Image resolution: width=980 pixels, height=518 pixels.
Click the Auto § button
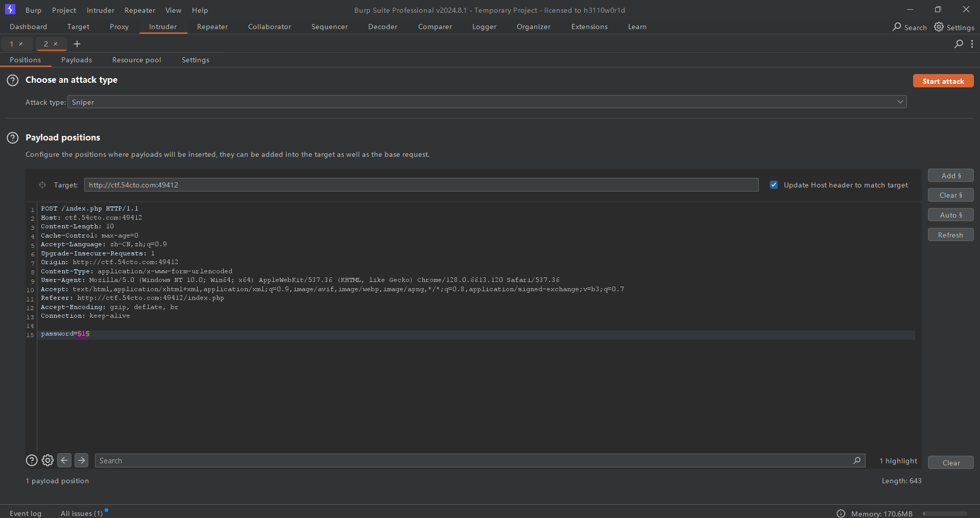pyautogui.click(x=950, y=215)
